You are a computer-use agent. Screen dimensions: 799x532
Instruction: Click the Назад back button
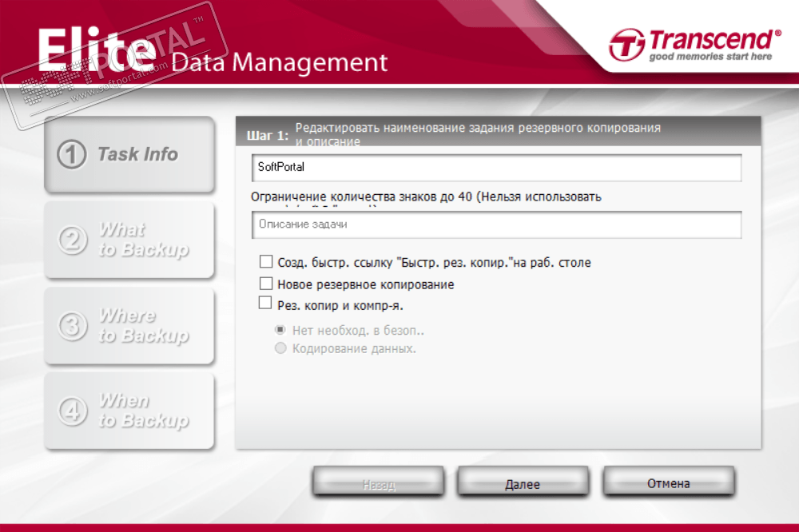tap(379, 482)
